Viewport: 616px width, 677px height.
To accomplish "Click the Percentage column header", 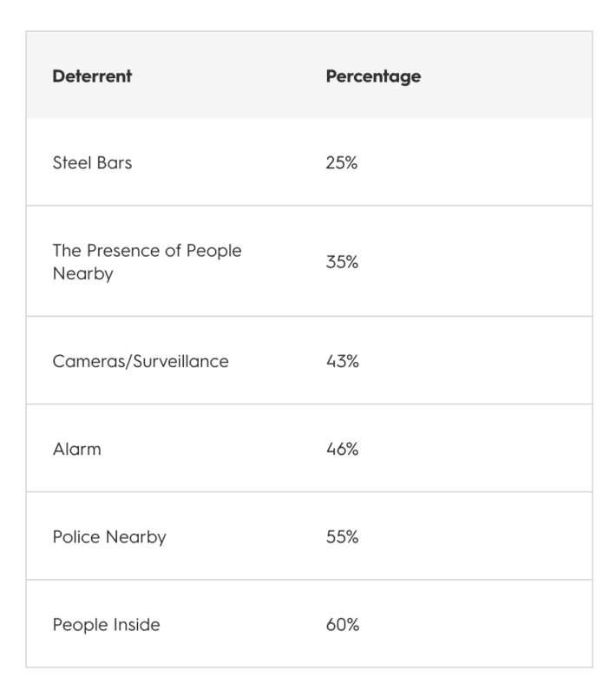I will tap(373, 76).
